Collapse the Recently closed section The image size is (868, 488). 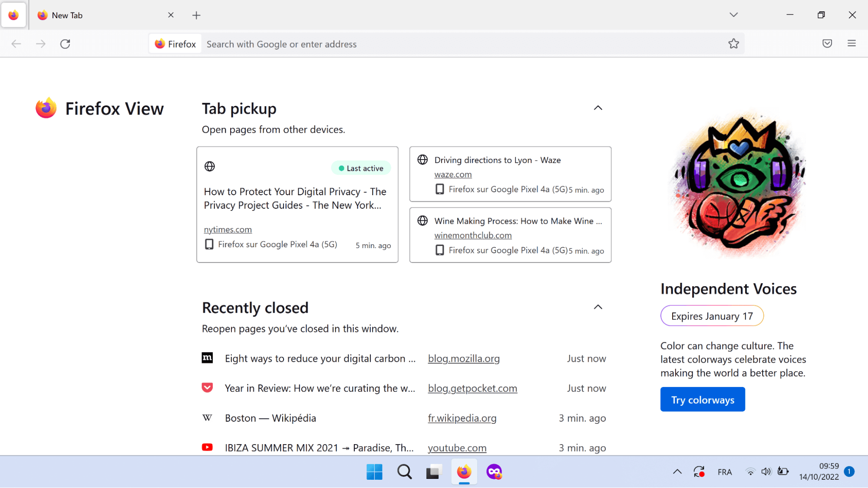[598, 307]
